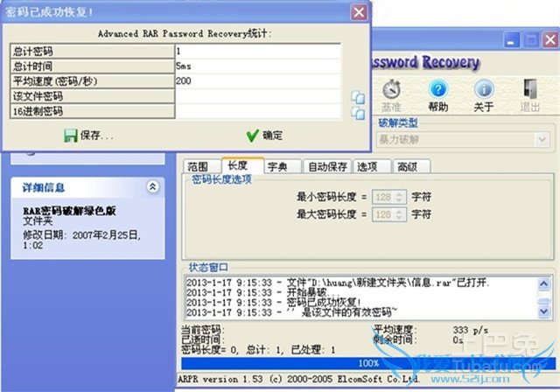Click the 333 p/s average speed value
This screenshot has height=392, width=560.
coord(471,330)
